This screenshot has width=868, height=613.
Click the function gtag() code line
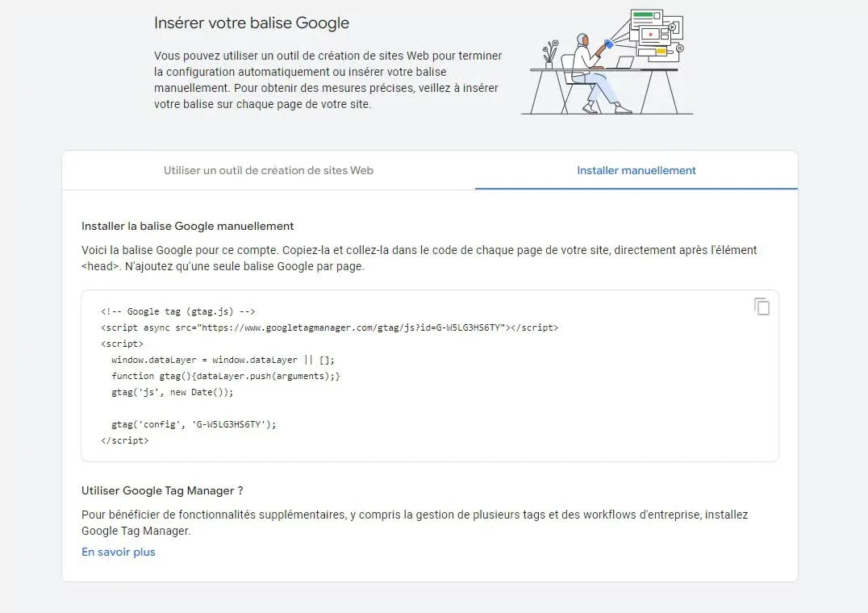226,376
